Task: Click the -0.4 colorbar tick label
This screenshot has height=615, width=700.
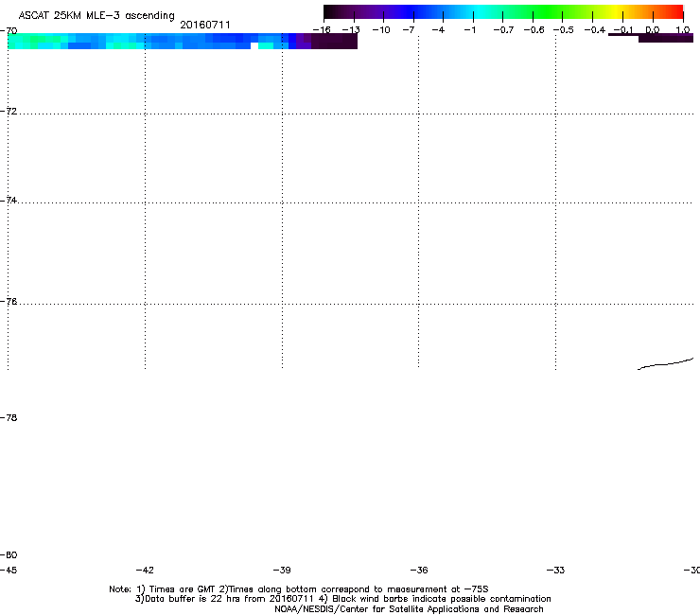Action: (x=595, y=30)
